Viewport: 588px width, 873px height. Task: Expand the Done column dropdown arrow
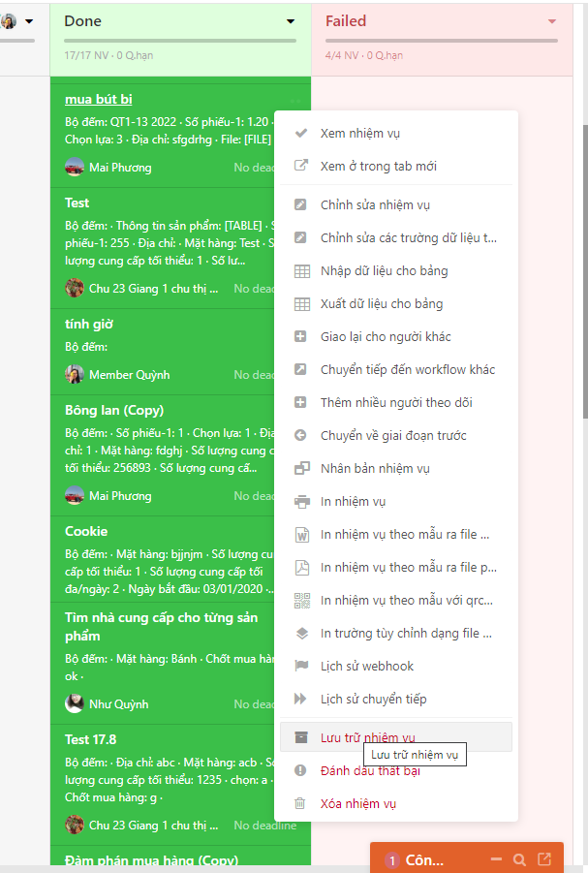[290, 21]
